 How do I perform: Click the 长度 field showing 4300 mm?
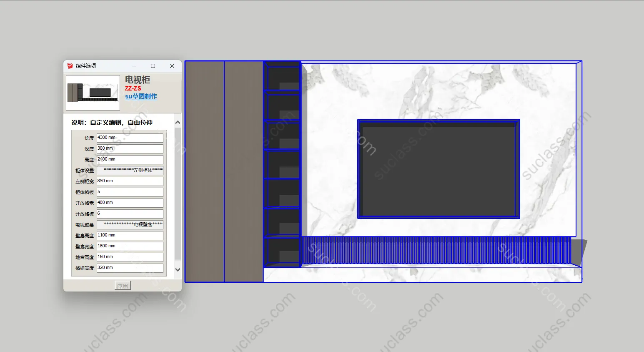tap(130, 138)
